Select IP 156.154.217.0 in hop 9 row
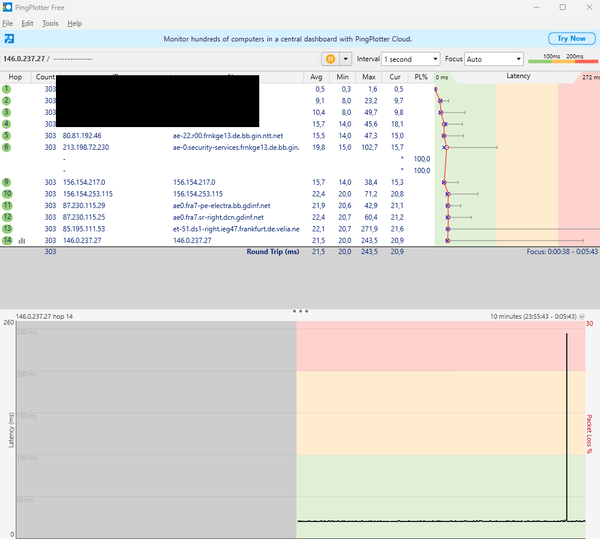The image size is (600, 539). coord(84,182)
